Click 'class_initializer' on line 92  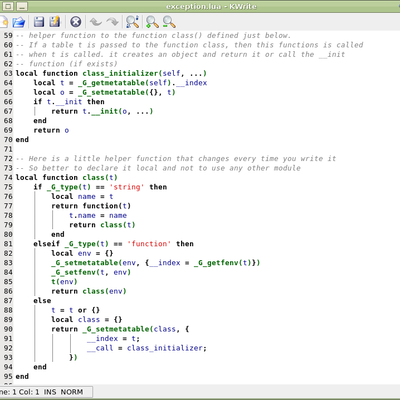pos(166,348)
